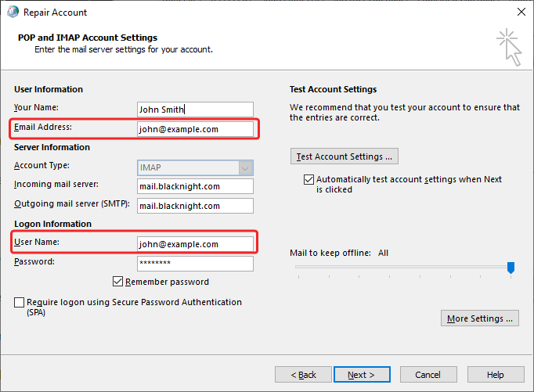
Task: Uncheck Automatically test account settings option
Action: point(308,179)
